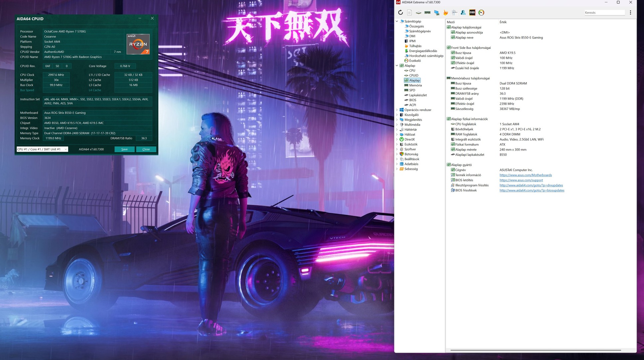Launch system stability test flame icon
The image size is (644, 360).
445,13
